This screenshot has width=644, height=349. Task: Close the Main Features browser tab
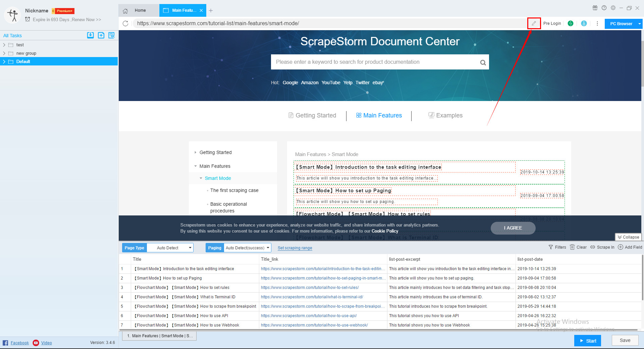point(201,10)
